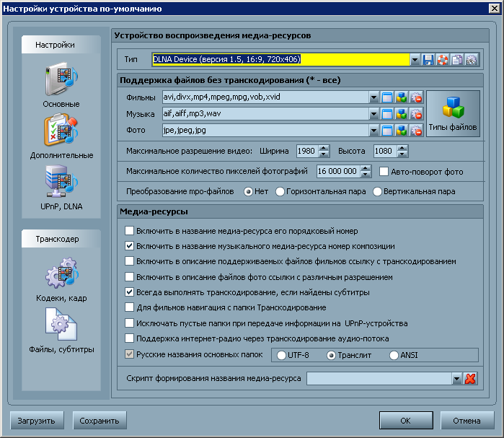Enable Авто-поворот фото checkbox
The height and width of the screenshot is (438, 504).
click(x=384, y=172)
